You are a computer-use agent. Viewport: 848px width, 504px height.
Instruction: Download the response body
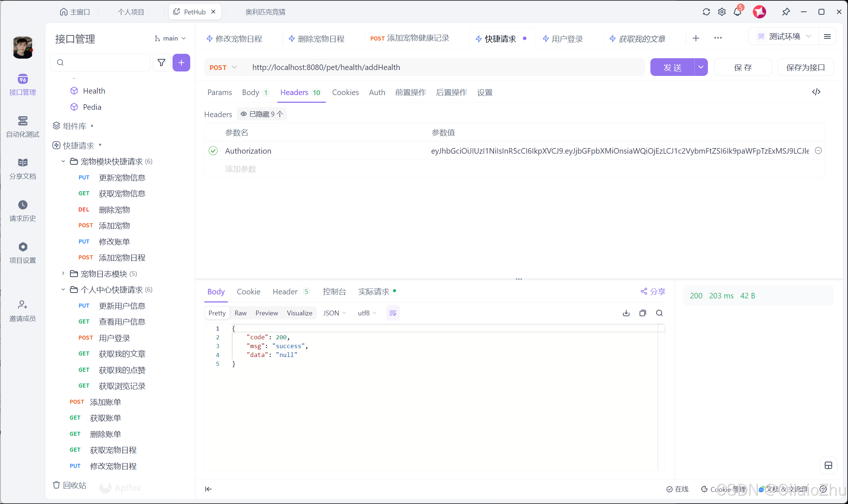(x=626, y=313)
